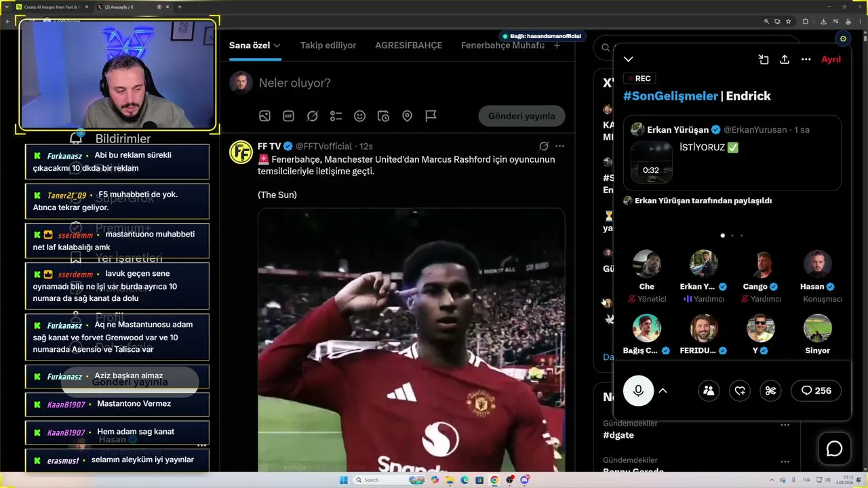The height and width of the screenshot is (488, 868).
Task: Add a photo using the media icon
Action: pos(264,116)
